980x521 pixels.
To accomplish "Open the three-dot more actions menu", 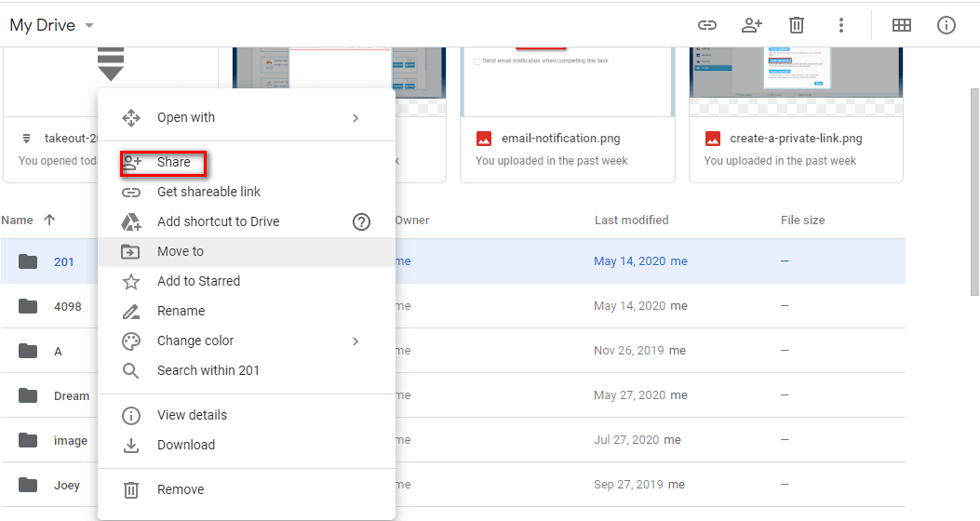I will (x=841, y=25).
